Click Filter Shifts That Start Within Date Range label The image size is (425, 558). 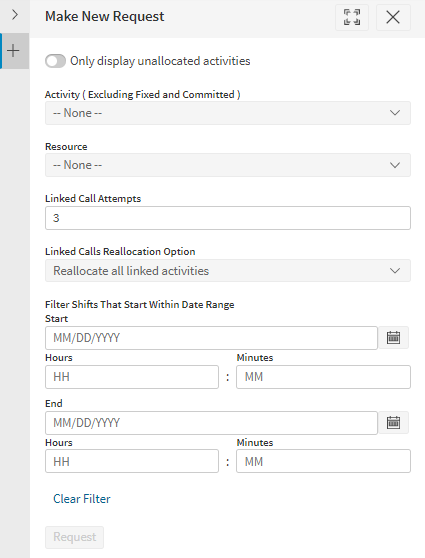[140, 305]
